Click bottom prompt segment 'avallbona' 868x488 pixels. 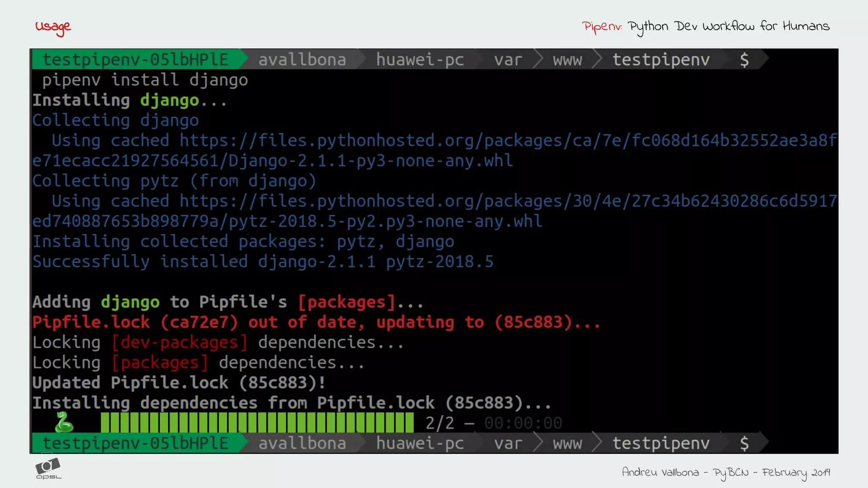click(x=302, y=443)
